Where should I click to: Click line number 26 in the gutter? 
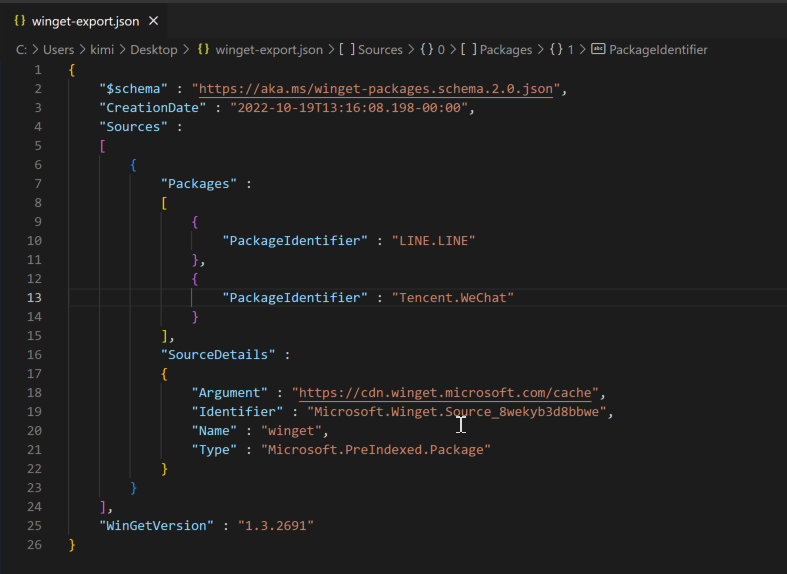point(34,545)
